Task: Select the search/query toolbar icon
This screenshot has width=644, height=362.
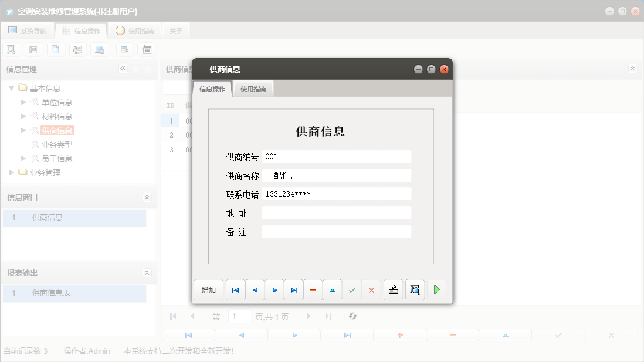Action: pyautogui.click(x=11, y=49)
